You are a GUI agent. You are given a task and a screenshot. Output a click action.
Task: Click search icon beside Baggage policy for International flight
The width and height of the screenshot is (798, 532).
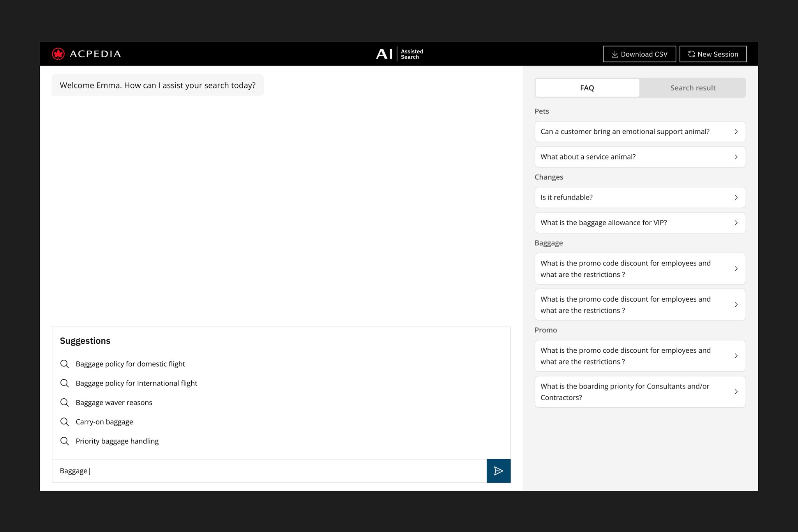coord(65,383)
